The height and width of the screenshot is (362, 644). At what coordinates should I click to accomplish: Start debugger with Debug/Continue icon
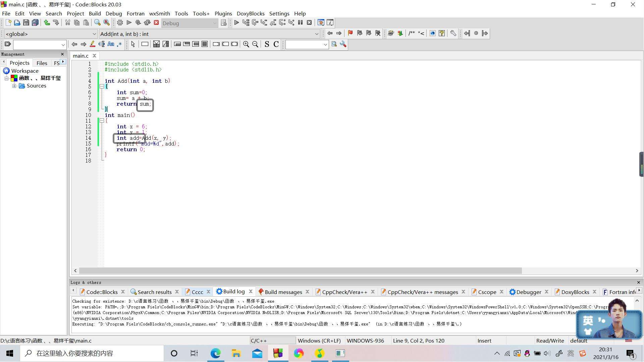click(x=236, y=23)
